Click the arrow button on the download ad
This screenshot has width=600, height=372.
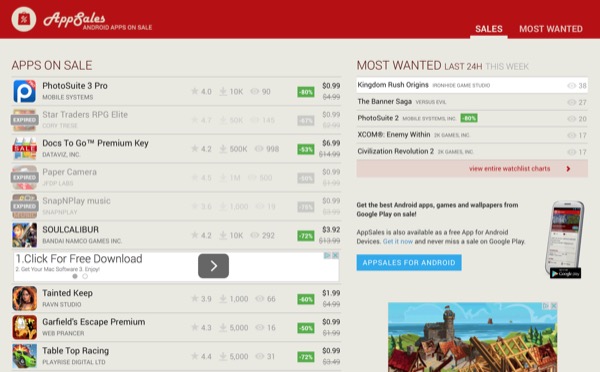[x=214, y=266]
